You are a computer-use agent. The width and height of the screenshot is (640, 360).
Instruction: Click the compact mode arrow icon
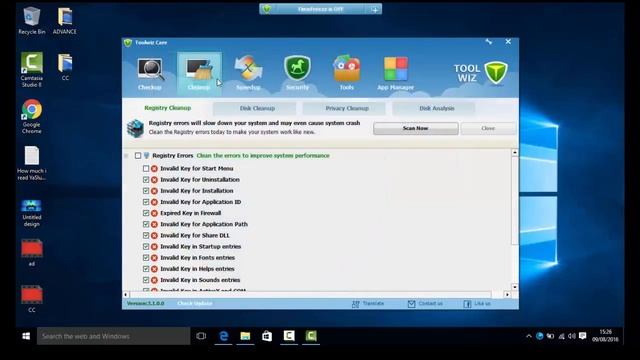(x=489, y=42)
